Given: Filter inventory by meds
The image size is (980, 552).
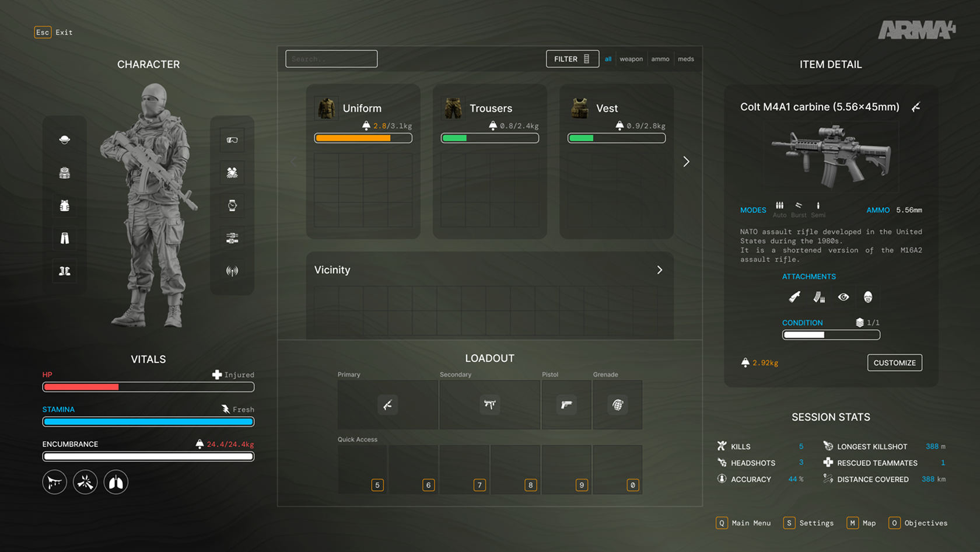Looking at the screenshot, I should click(x=686, y=59).
